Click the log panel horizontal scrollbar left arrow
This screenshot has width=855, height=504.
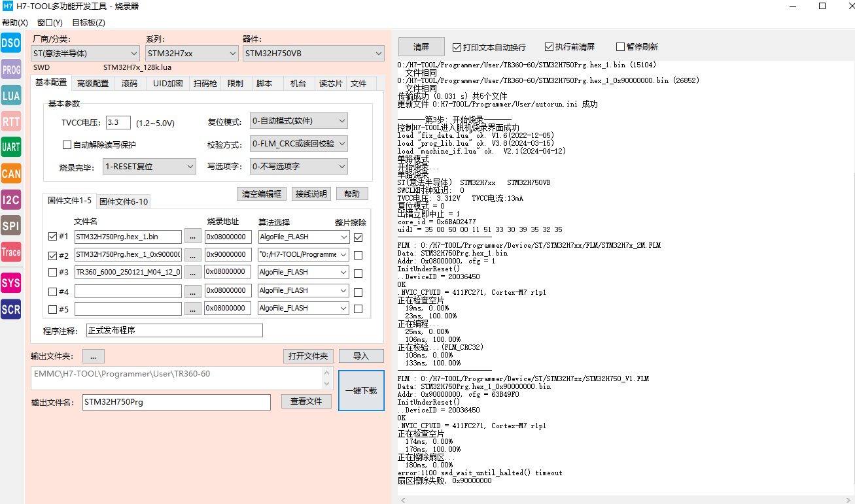click(402, 499)
